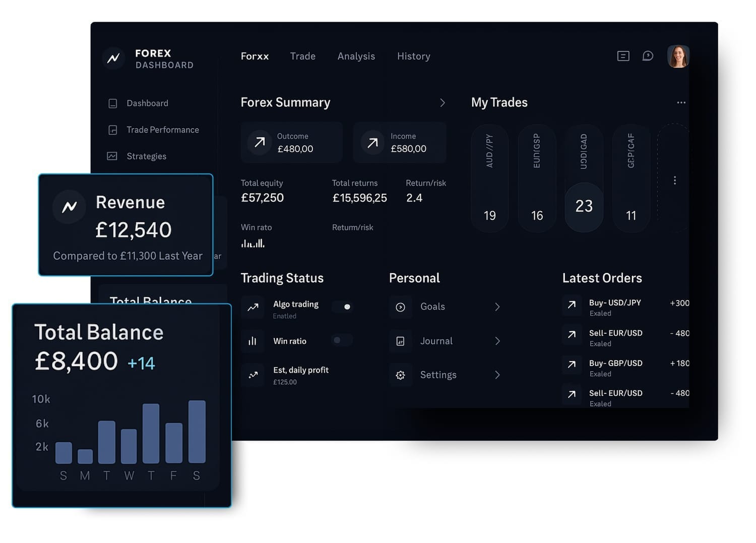Click the Outcome arrow icon
The image size is (756, 543).
pos(260,143)
